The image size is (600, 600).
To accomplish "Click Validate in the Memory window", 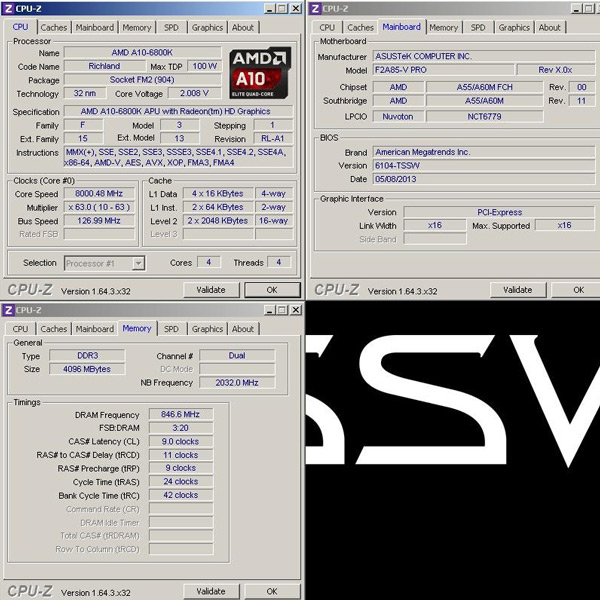I will [211, 592].
